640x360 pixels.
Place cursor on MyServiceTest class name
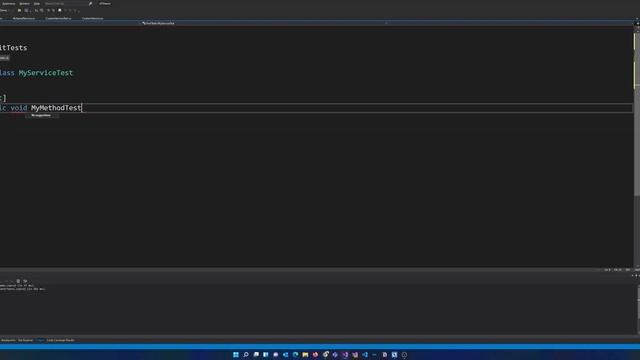[46, 73]
